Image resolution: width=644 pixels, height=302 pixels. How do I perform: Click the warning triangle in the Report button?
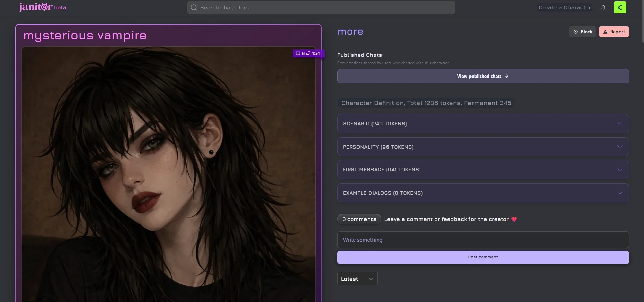coord(606,31)
